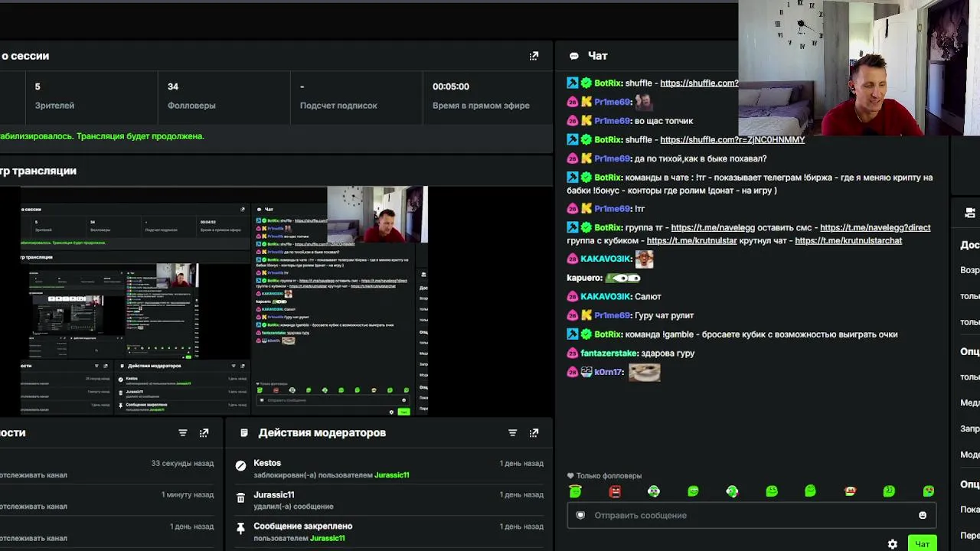The image size is (980, 551).
Task: Open the t.me/krutnulstar link
Action: tap(691, 240)
